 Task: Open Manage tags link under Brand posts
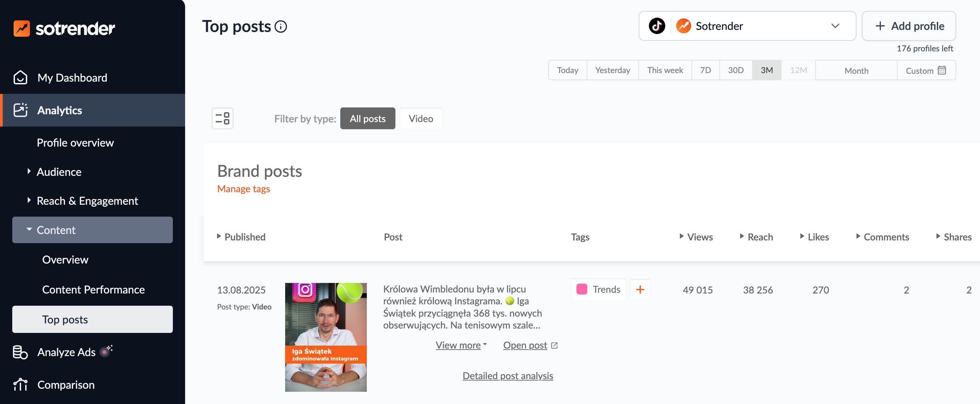click(x=244, y=188)
